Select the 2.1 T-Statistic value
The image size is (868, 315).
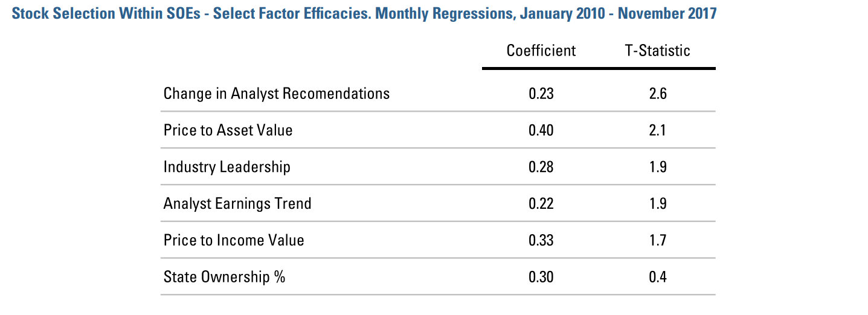coord(658,130)
